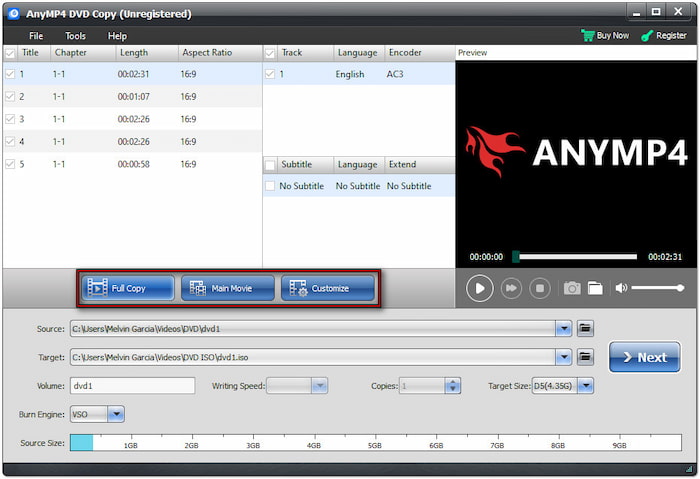Click the Next button
Viewport: 700px width, 479px height.
click(x=644, y=357)
